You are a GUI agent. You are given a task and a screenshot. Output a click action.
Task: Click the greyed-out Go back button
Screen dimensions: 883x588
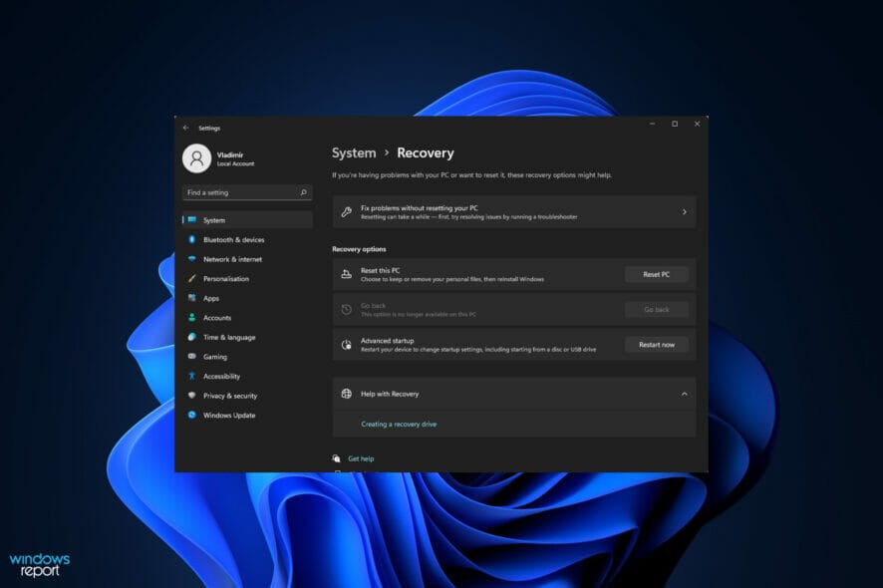[657, 309]
